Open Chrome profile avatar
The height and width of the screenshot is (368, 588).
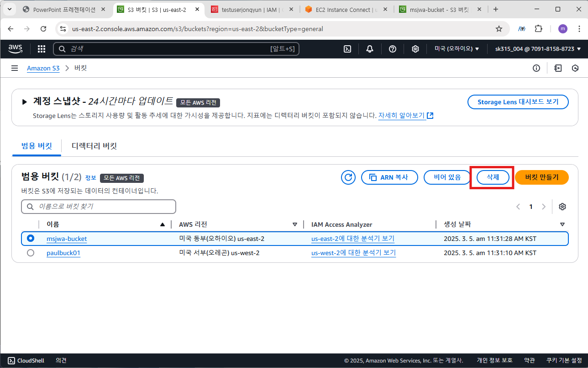(x=563, y=29)
